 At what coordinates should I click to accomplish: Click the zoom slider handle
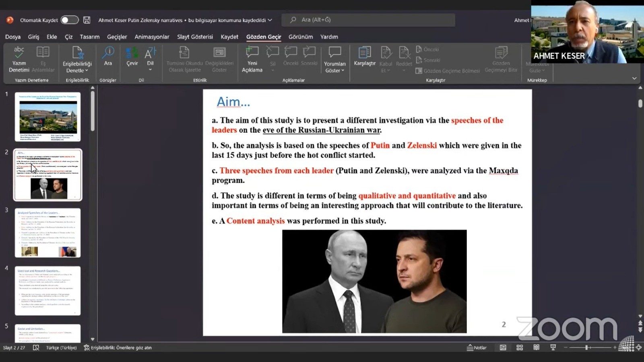point(586,348)
